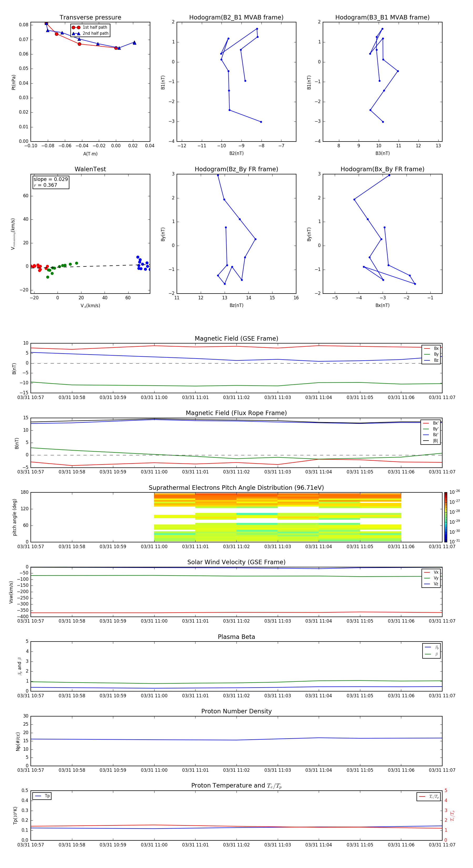Click the Suprathermal Electrons Pitch Angle title

coord(236,488)
